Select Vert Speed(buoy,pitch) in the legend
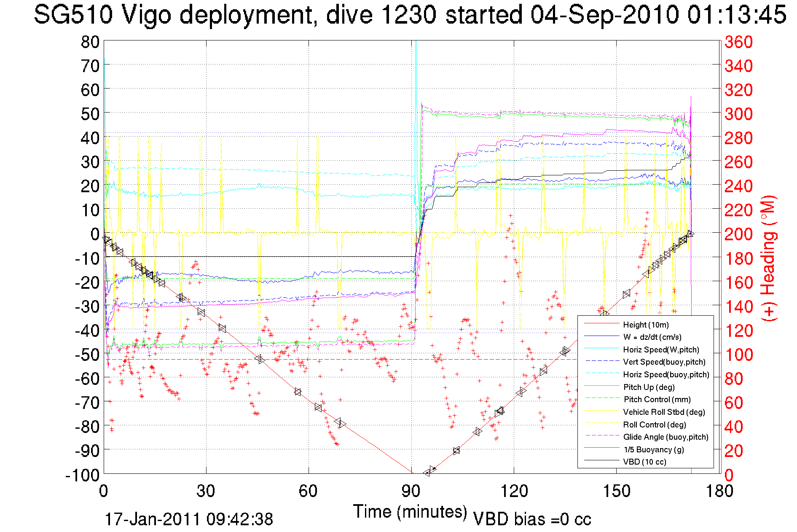The width and height of the screenshot is (797, 532). 664,362
